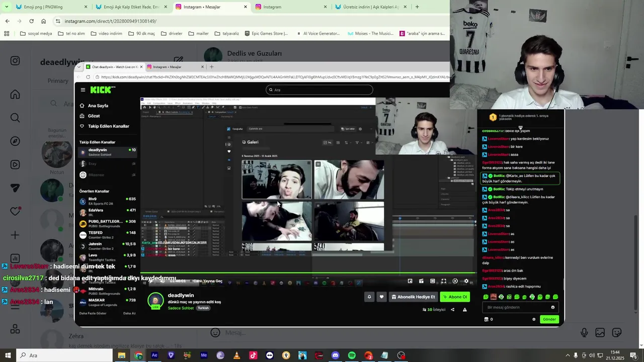The width and height of the screenshot is (644, 362).
Task: Click the Instagram logo at sidebar top
Action: (15, 61)
